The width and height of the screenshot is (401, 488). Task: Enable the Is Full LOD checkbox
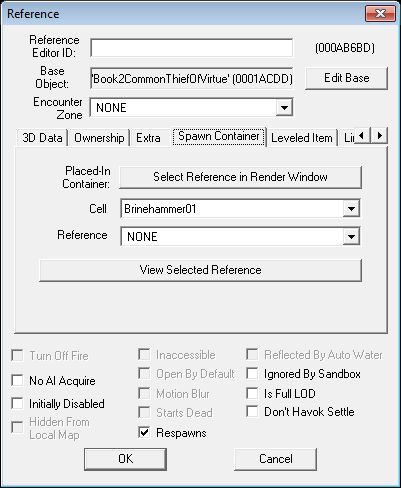(252, 393)
